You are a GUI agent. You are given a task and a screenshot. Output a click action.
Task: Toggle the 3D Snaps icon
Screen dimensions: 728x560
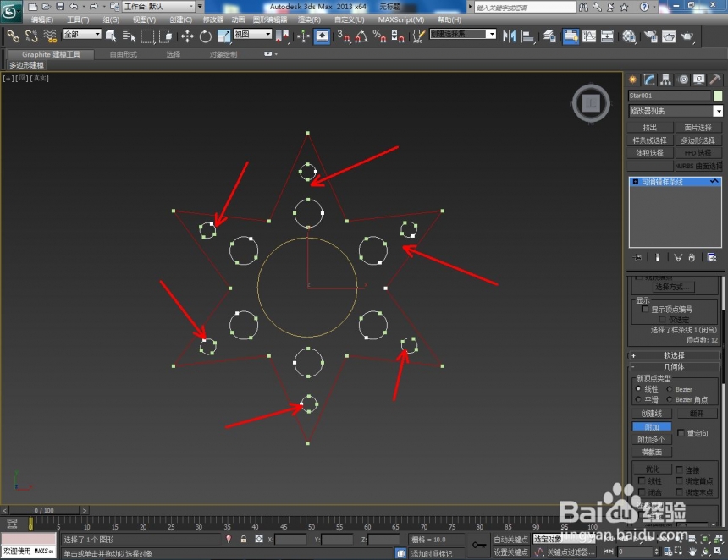point(344,36)
